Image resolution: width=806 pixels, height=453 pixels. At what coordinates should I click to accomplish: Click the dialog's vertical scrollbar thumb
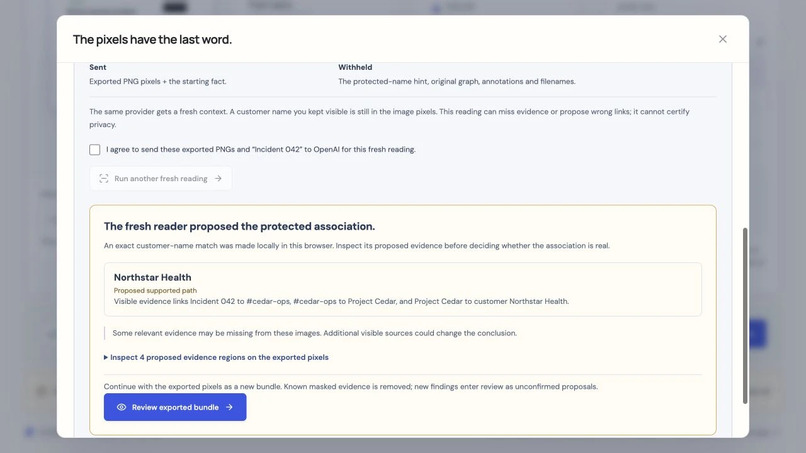click(745, 316)
